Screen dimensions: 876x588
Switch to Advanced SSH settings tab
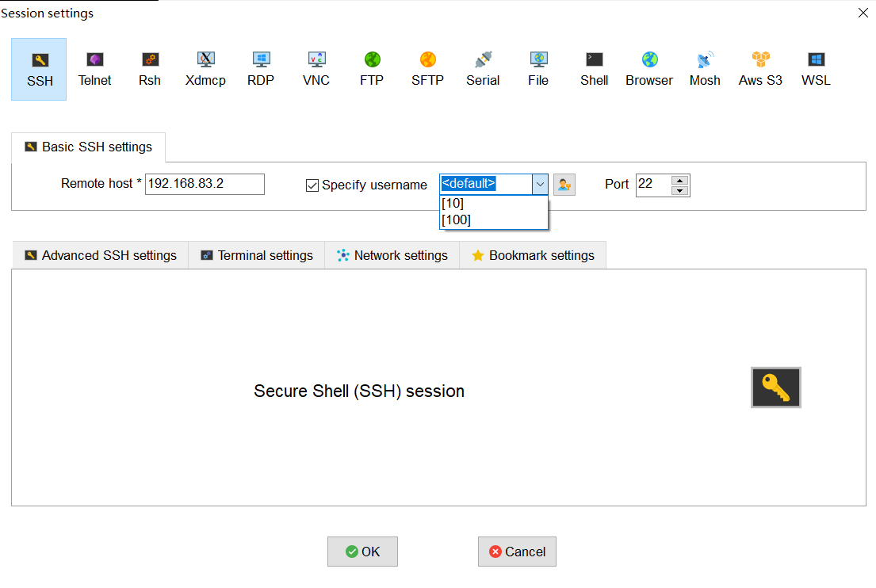click(101, 255)
